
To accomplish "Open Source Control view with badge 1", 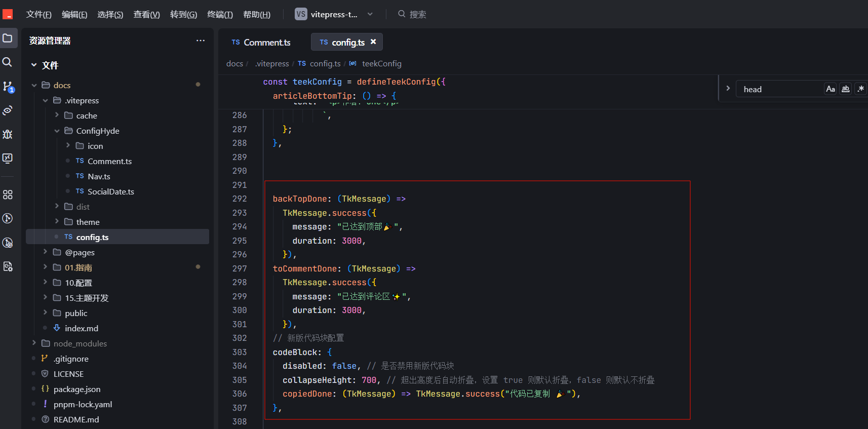I will pos(8,87).
